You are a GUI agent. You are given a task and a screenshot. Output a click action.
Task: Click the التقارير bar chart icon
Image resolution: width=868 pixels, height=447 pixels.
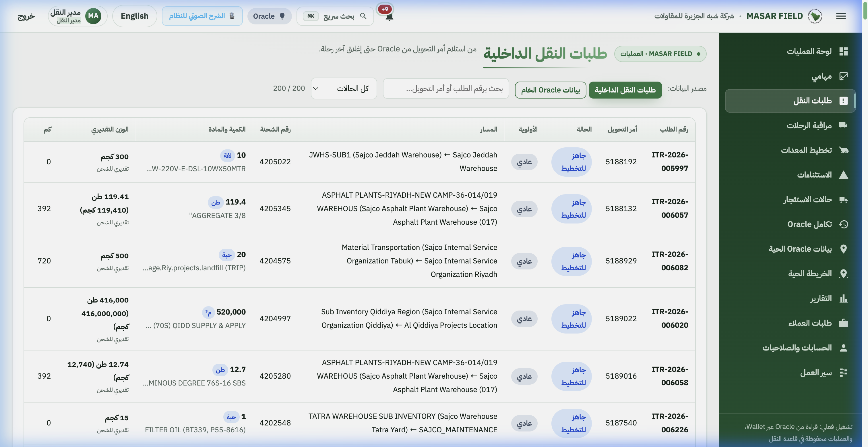pyautogui.click(x=843, y=298)
